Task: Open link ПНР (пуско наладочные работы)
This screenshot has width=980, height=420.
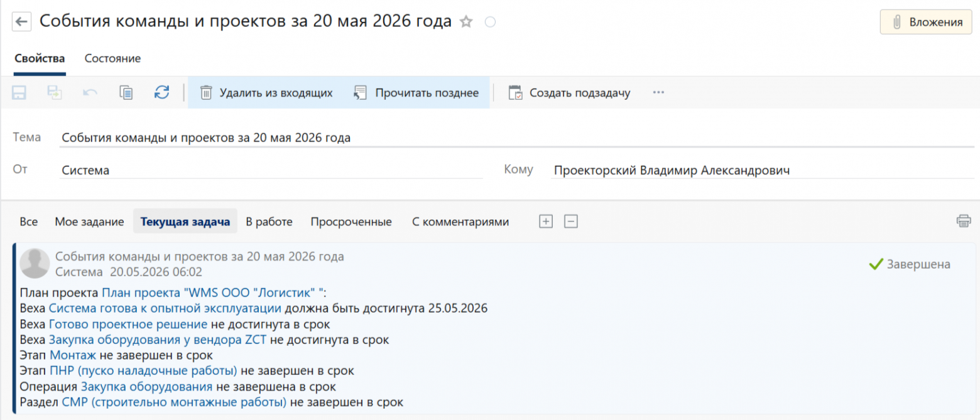Action: click(144, 371)
